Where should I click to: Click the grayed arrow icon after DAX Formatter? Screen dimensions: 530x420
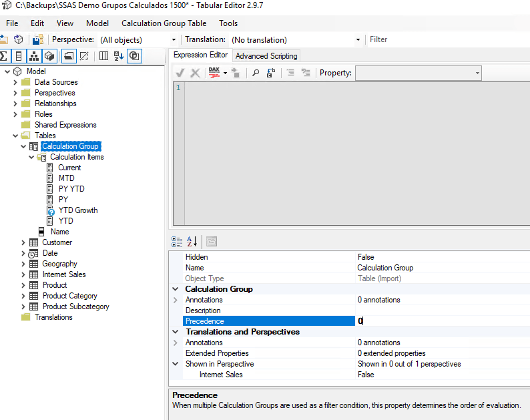click(236, 73)
